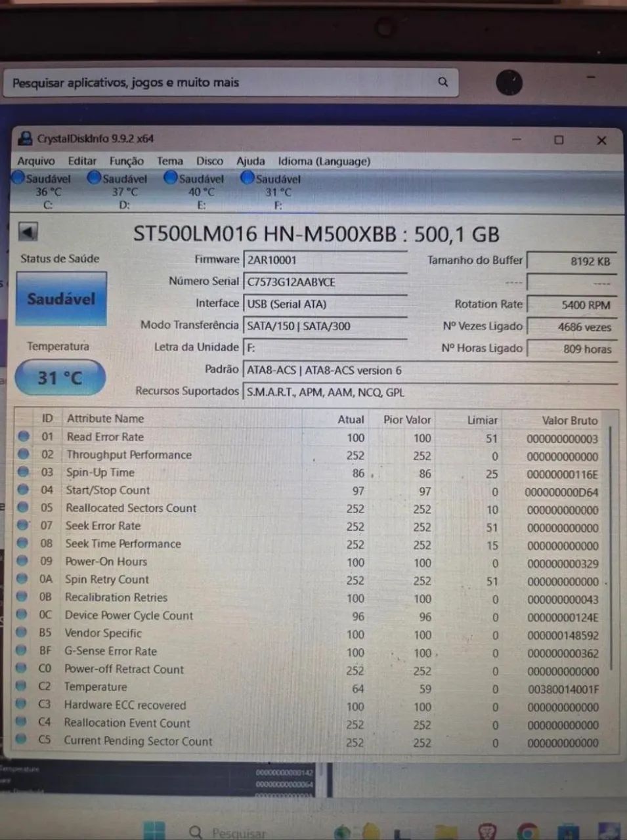Click the Firmware field 2AR10001
627x840 pixels.
click(x=326, y=260)
